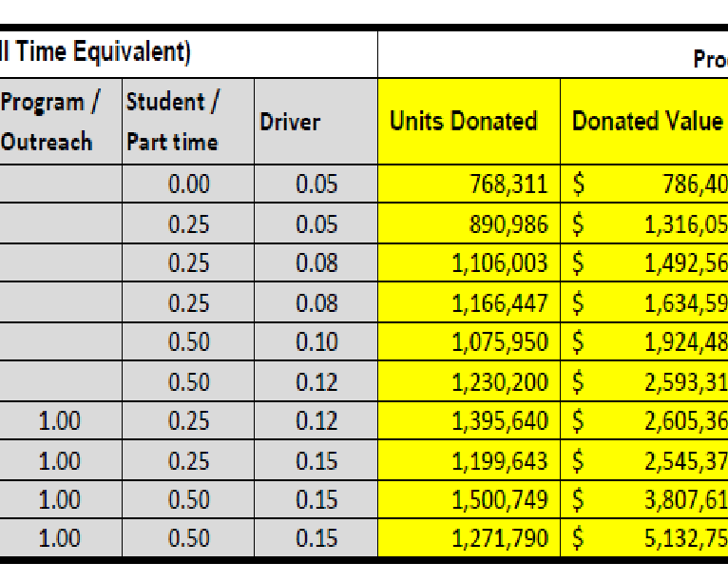Screen dimensions: 728x582
Task: Select the units cell reading 1,075,950
Action: point(469,342)
